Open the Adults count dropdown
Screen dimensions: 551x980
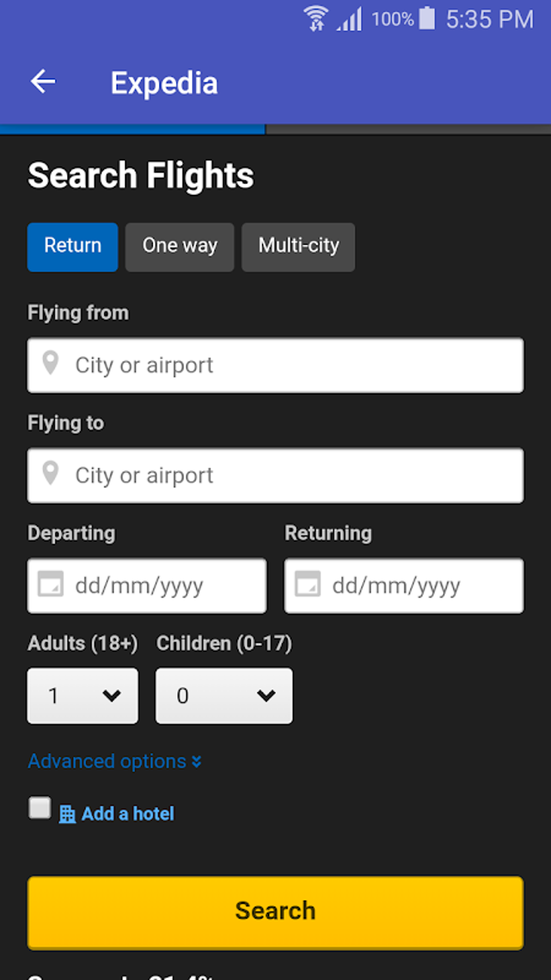pos(83,696)
